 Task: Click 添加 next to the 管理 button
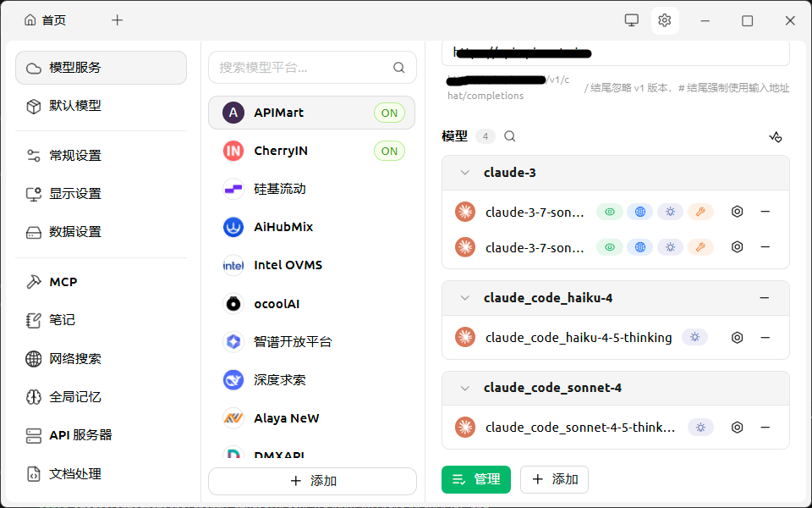point(554,479)
